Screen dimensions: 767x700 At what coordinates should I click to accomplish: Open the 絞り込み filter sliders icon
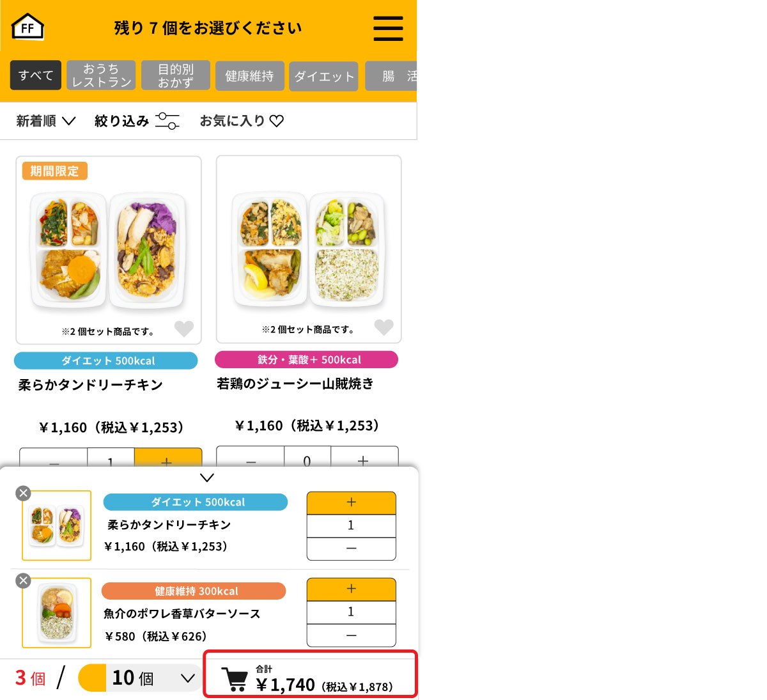pos(167,121)
